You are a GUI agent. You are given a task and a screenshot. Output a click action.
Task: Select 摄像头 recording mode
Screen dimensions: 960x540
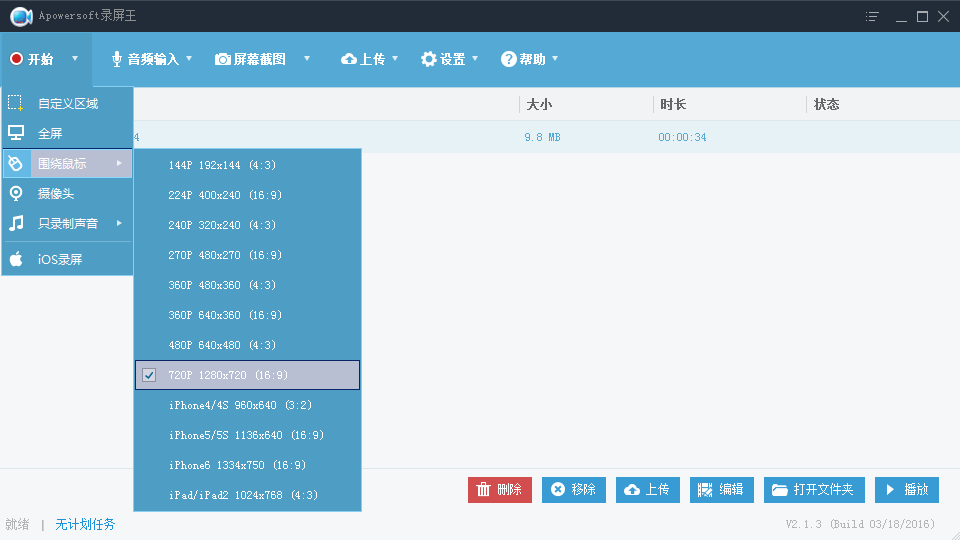pyautogui.click(x=67, y=193)
